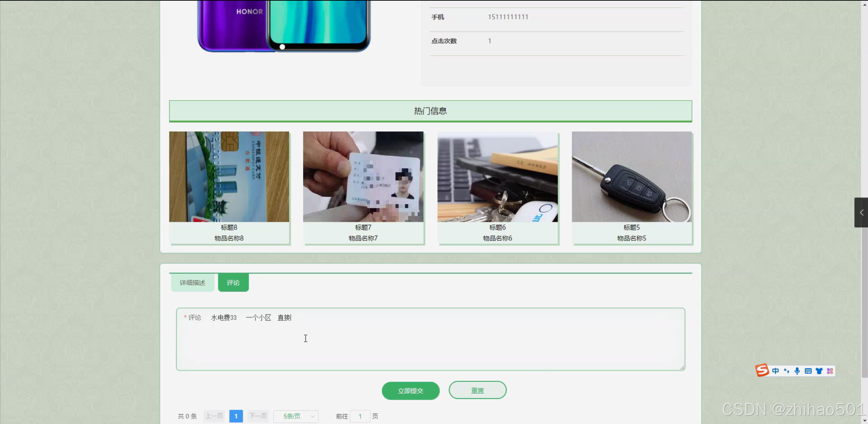Click the microphone voice input icon
This screenshot has height=424, width=868.
(797, 371)
